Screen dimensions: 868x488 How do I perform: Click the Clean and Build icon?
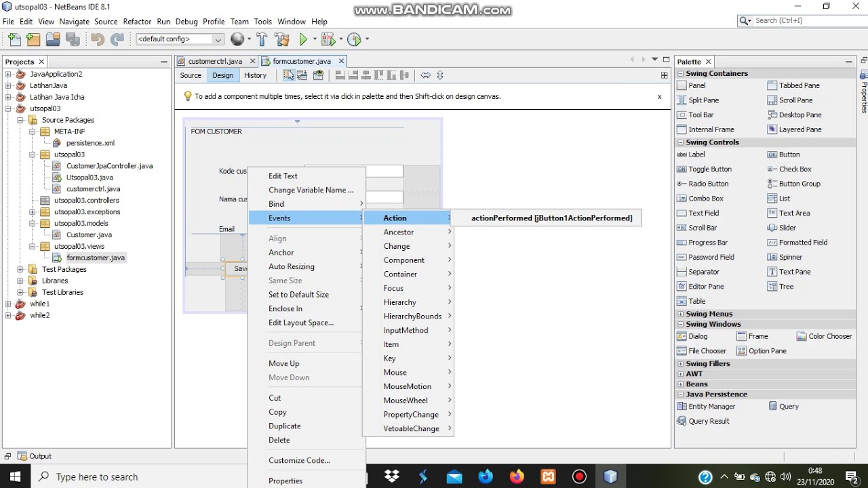pos(282,39)
